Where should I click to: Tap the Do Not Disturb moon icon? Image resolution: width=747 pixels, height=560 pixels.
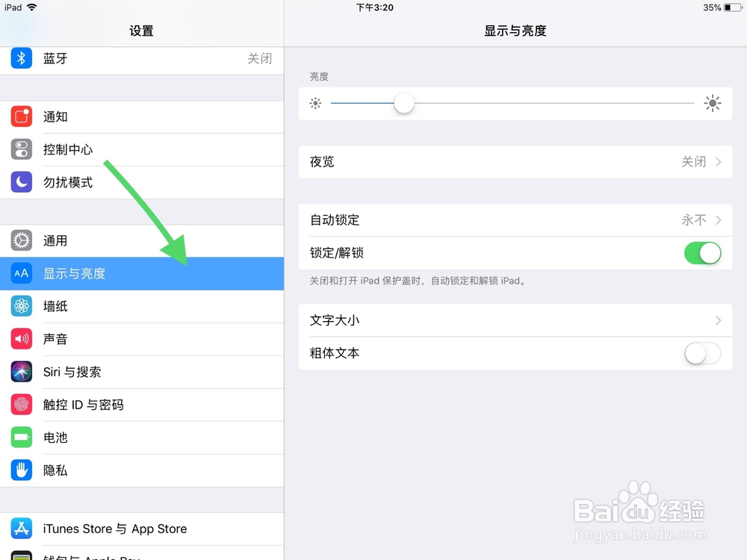(x=22, y=182)
